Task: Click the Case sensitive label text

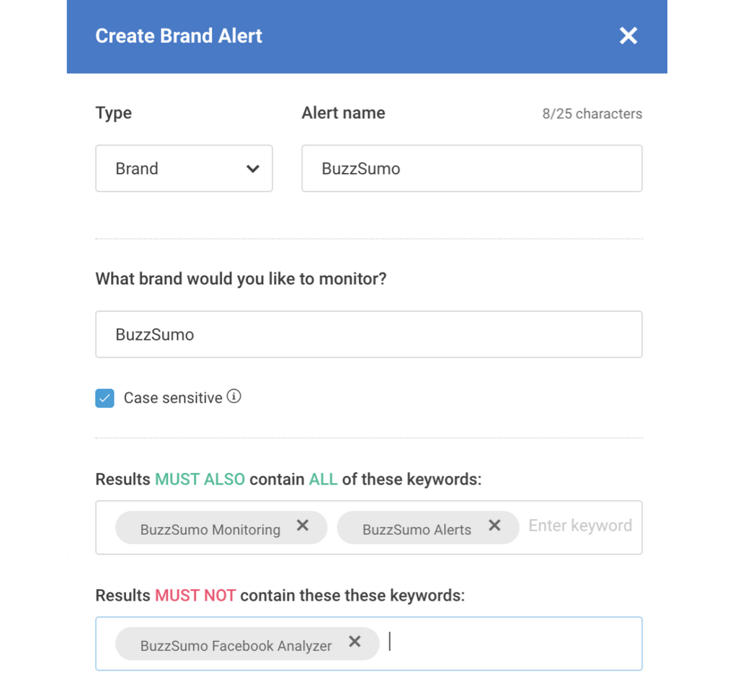Action: click(173, 398)
